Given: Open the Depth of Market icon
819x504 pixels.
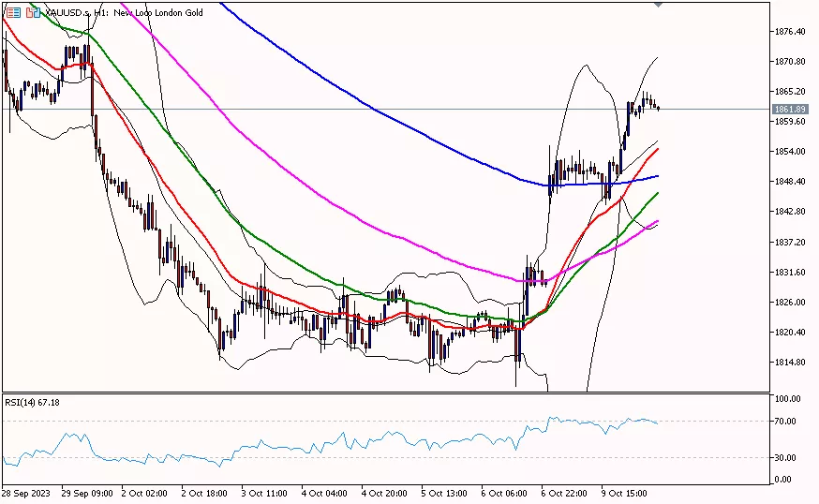Looking at the screenshot, I should [x=13, y=12].
